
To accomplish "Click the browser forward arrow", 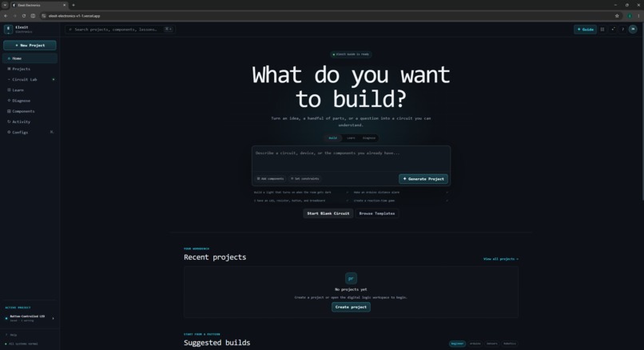I will (x=14, y=16).
